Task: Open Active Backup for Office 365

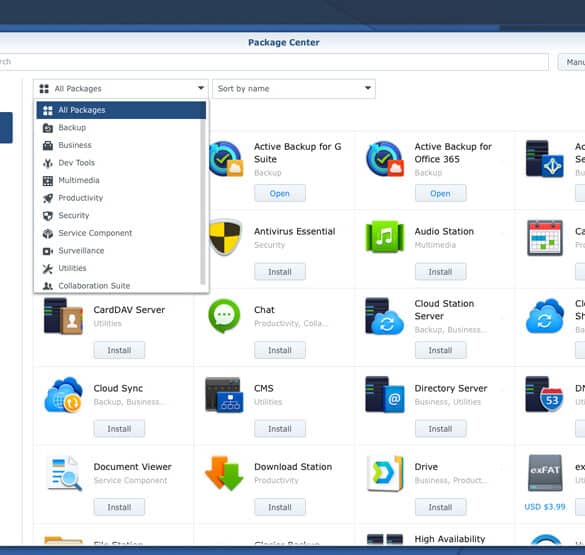Action: (x=440, y=193)
